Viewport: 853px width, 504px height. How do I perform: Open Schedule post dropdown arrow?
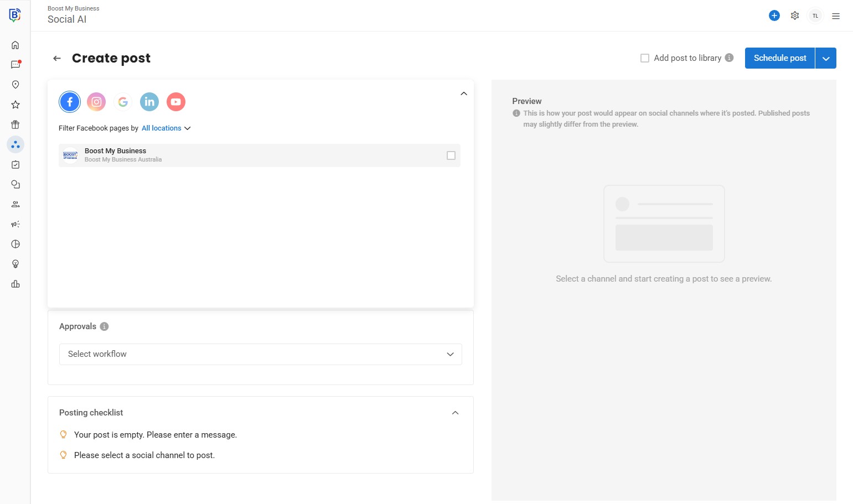tap(826, 58)
